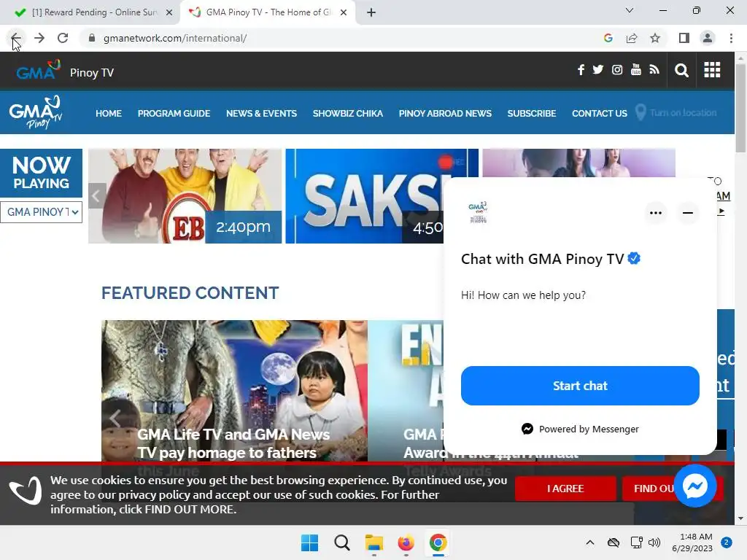Close the GMA Pinoy TV tab
Image resolution: width=747 pixels, height=560 pixels.
tap(344, 12)
